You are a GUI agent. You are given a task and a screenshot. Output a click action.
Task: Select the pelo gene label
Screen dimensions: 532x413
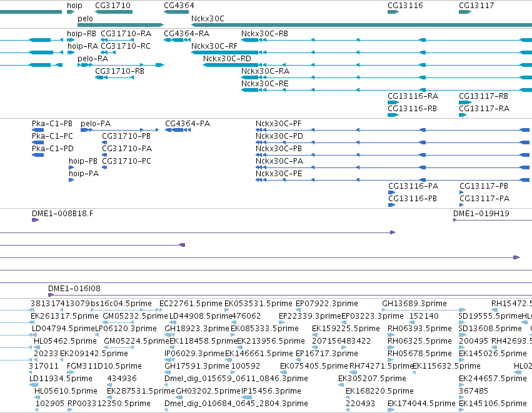coord(85,19)
